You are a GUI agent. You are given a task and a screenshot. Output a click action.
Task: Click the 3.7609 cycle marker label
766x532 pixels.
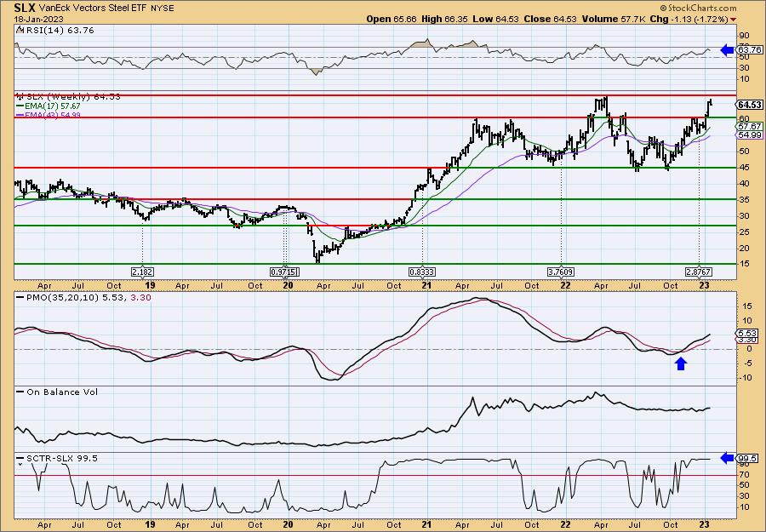[561, 272]
